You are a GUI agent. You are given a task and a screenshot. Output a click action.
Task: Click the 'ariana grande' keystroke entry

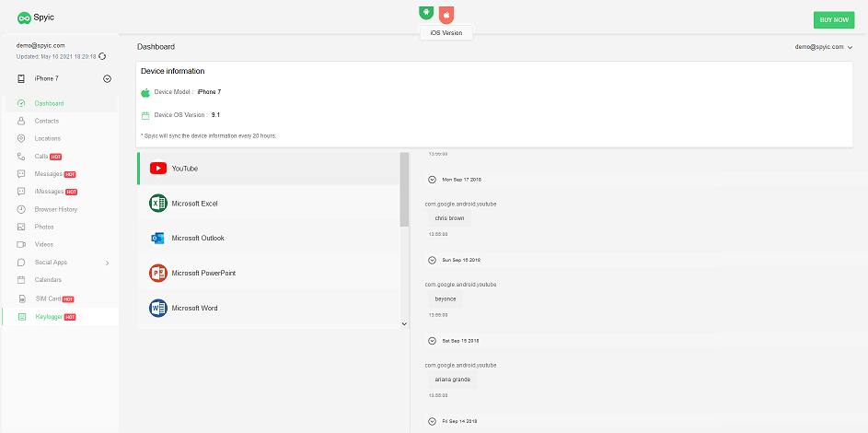pos(452,380)
